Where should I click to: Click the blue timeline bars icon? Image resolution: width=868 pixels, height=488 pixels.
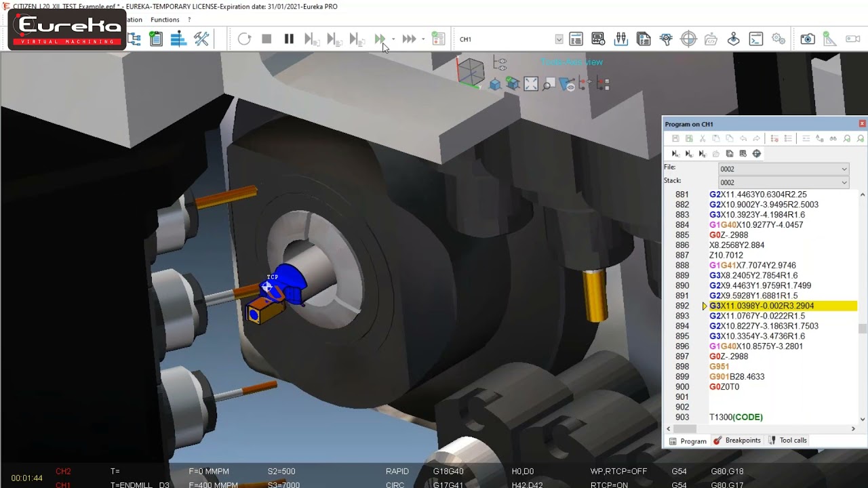click(x=178, y=39)
